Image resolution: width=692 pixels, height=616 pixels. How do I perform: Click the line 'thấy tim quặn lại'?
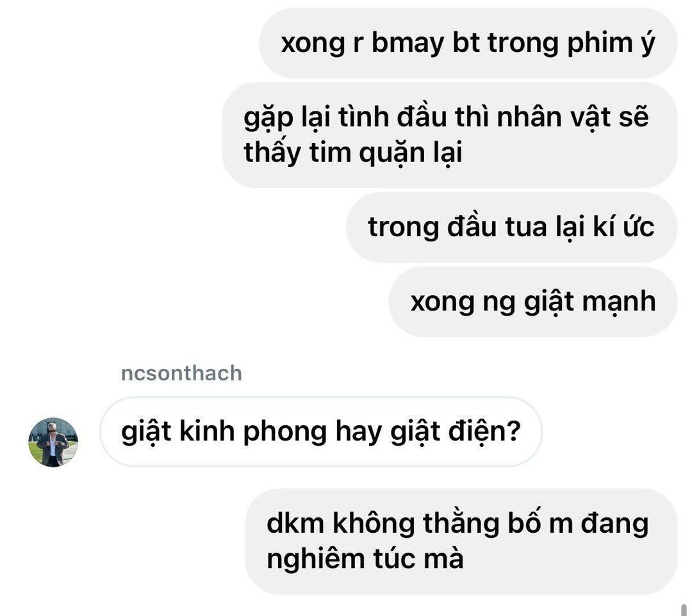click(x=353, y=153)
